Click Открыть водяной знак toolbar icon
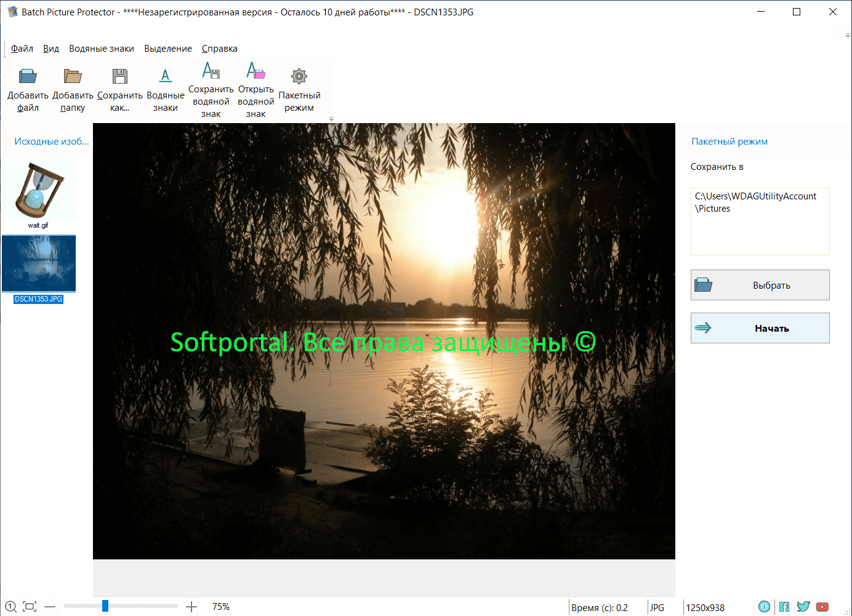This screenshot has height=616, width=852. pos(256,70)
